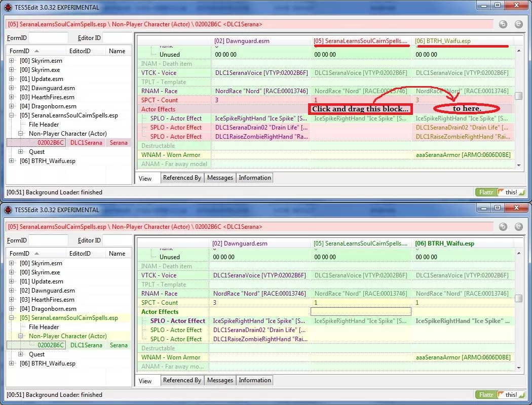This screenshot has height=405, width=532.
Task: Click the TES5Edit app icon in the top window title bar
Action: pos(8,7)
